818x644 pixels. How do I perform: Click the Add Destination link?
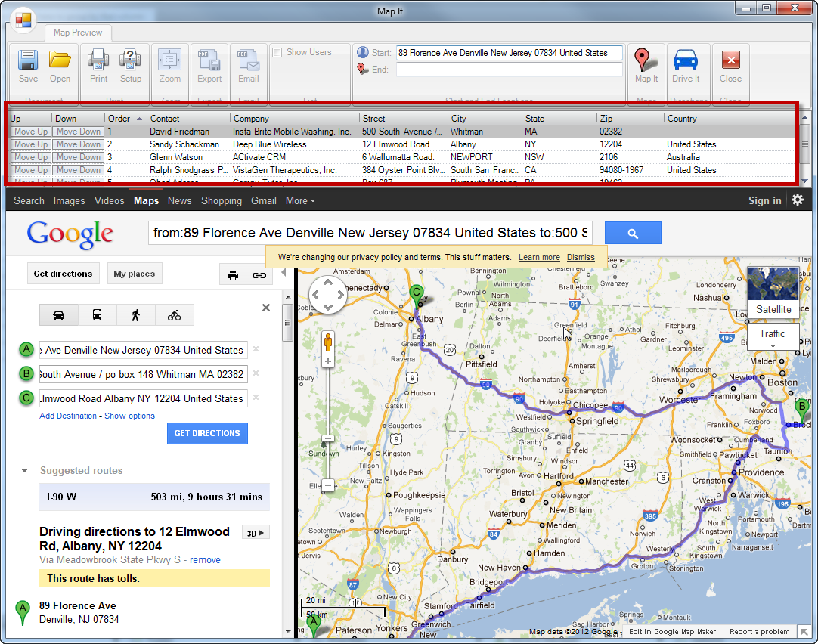tap(68, 416)
